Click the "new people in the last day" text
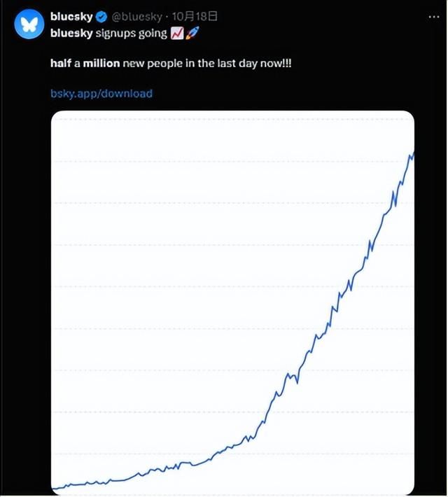Viewport: 448px width, 497px height. coord(202,63)
